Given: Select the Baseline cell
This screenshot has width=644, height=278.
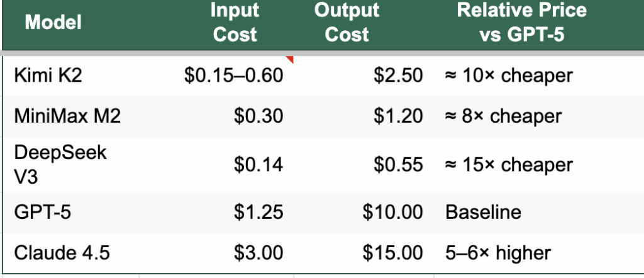Looking at the screenshot, I should tap(483, 212).
